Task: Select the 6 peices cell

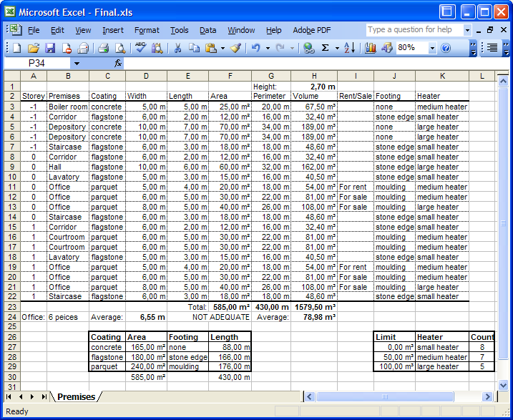Action: pos(68,317)
